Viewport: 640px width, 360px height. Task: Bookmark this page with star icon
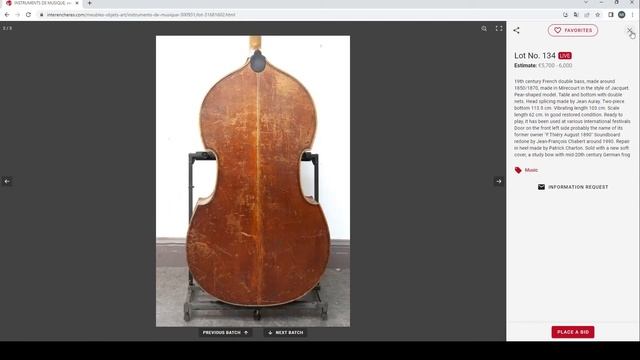point(598,15)
